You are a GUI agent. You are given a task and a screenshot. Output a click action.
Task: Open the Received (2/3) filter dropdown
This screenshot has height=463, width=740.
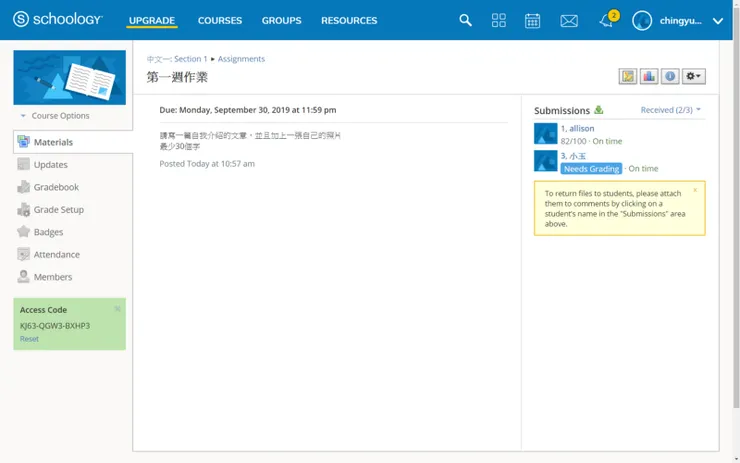[x=670, y=110]
